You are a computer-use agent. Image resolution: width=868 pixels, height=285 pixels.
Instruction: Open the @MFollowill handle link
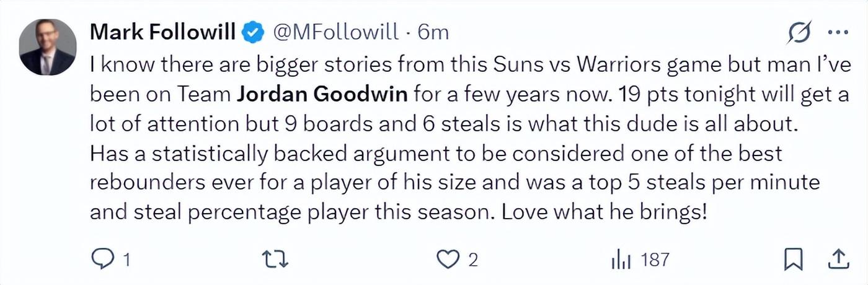tap(336, 32)
